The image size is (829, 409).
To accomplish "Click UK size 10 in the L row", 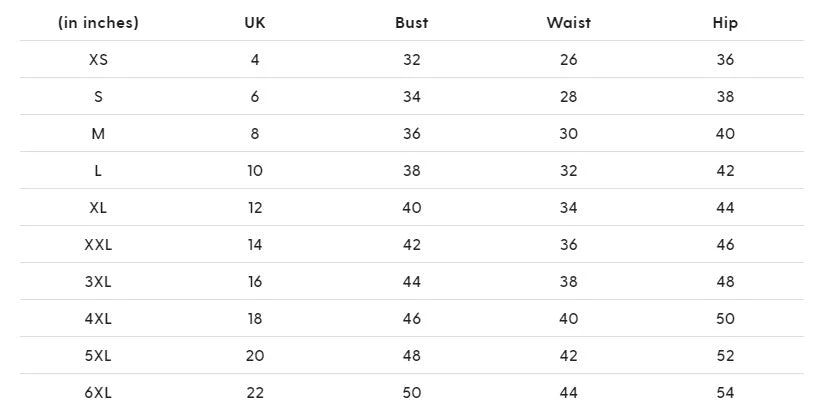I will 255,171.
